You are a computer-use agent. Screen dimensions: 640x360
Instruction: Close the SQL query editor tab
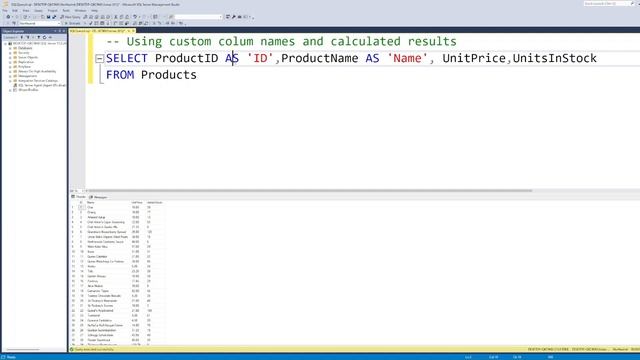pyautogui.click(x=133, y=31)
